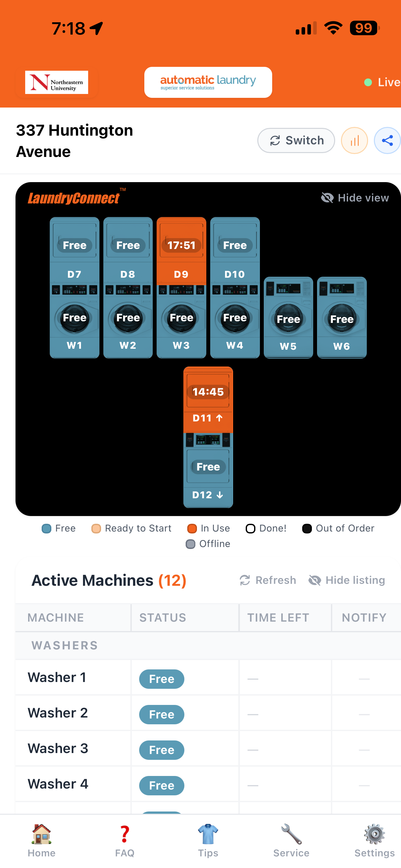Open Settings gear tab
The image size is (401, 868).
click(x=375, y=840)
